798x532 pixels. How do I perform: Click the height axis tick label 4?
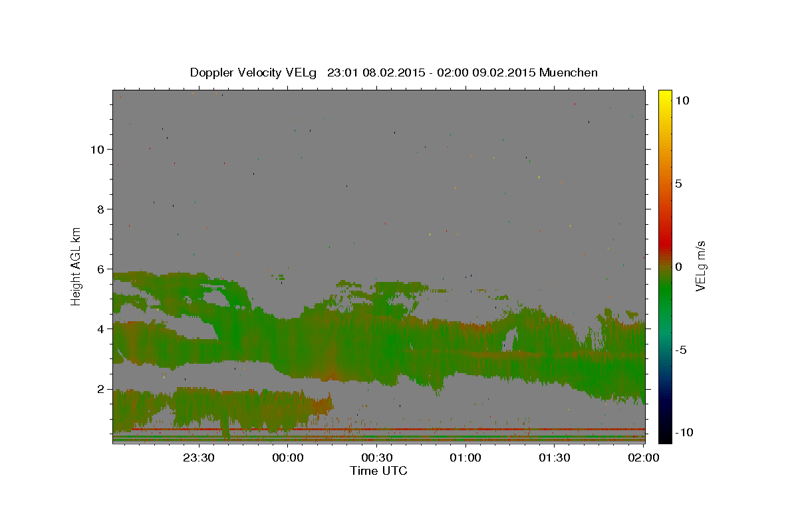pyautogui.click(x=102, y=329)
